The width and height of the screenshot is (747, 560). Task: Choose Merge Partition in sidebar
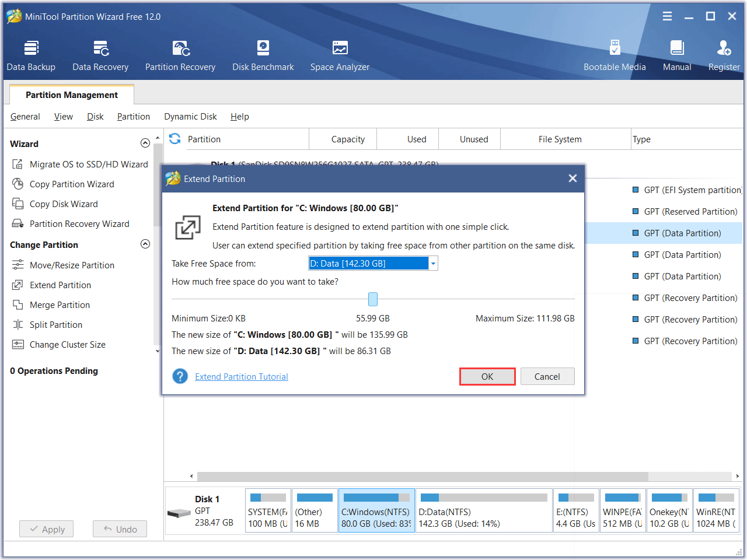(x=51, y=305)
